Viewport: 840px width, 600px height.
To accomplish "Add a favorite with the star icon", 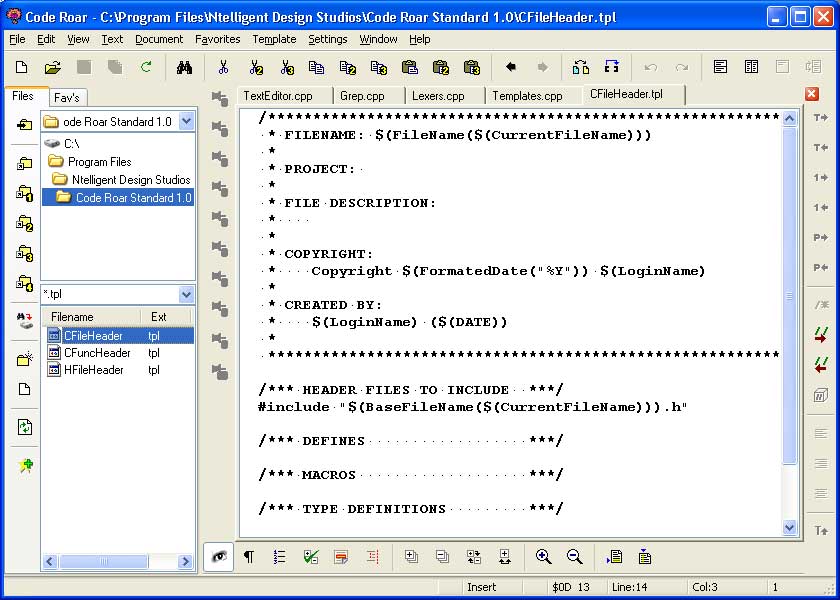I will [x=25, y=466].
